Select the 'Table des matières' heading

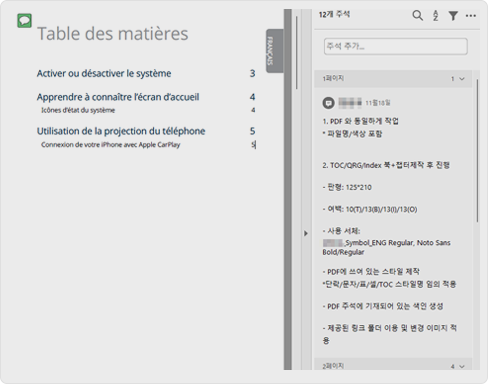(113, 34)
